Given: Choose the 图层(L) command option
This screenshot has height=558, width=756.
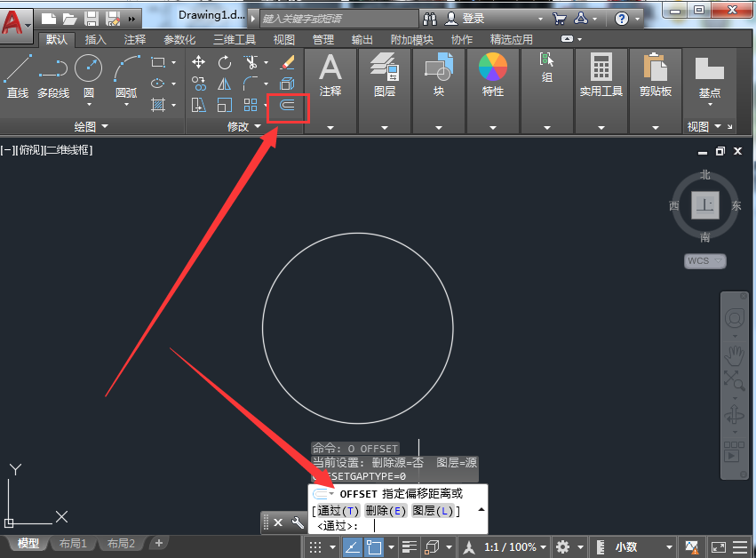Looking at the screenshot, I should click(x=433, y=511).
